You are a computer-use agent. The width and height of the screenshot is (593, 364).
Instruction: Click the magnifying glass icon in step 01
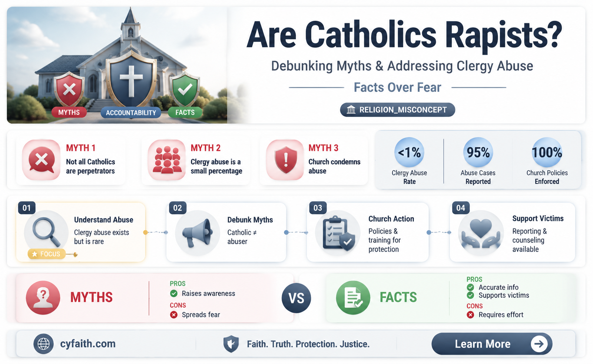click(46, 232)
